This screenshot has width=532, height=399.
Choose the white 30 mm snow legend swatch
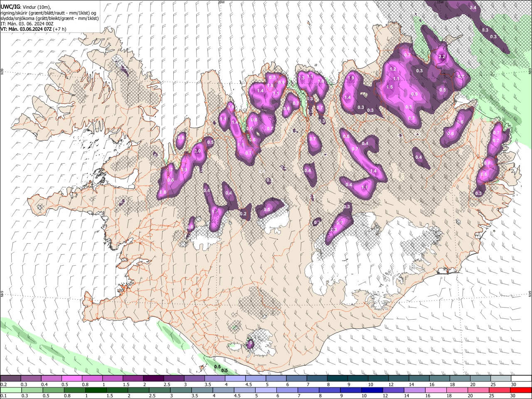(x=521, y=379)
